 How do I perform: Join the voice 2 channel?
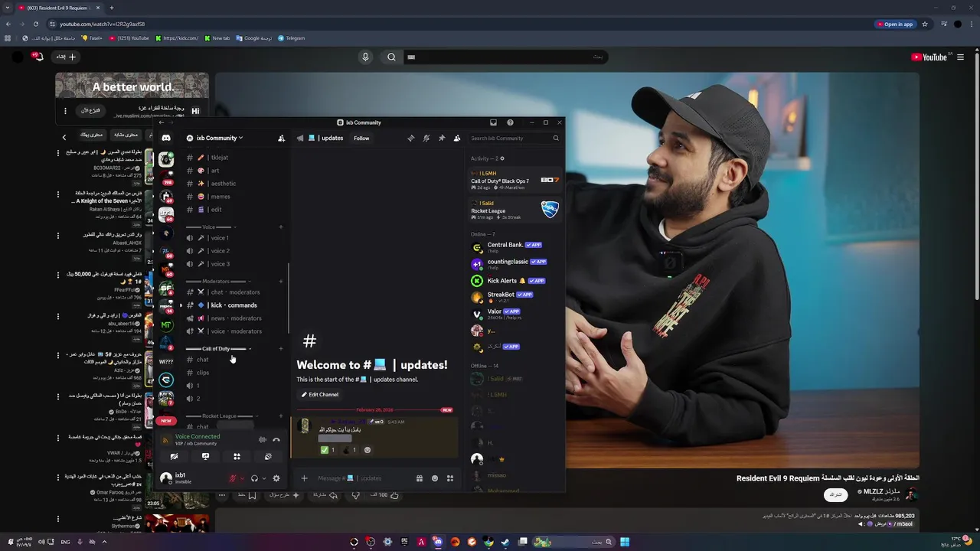tap(234, 251)
